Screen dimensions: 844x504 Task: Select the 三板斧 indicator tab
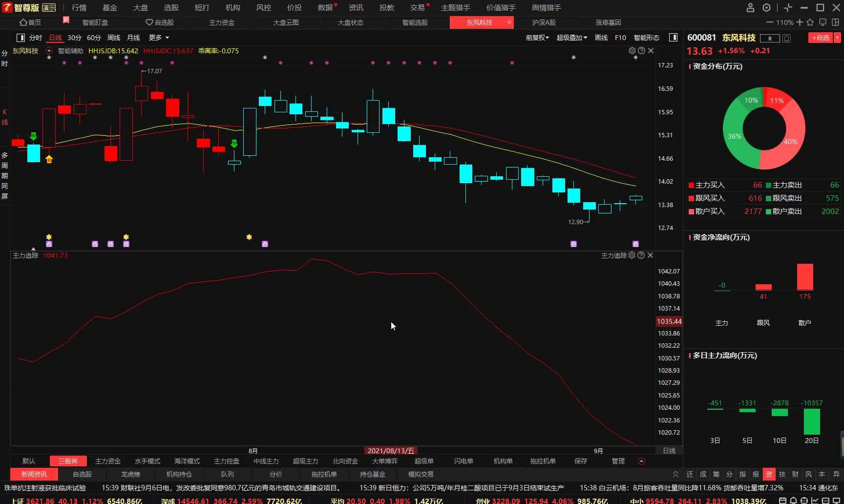[68, 461]
